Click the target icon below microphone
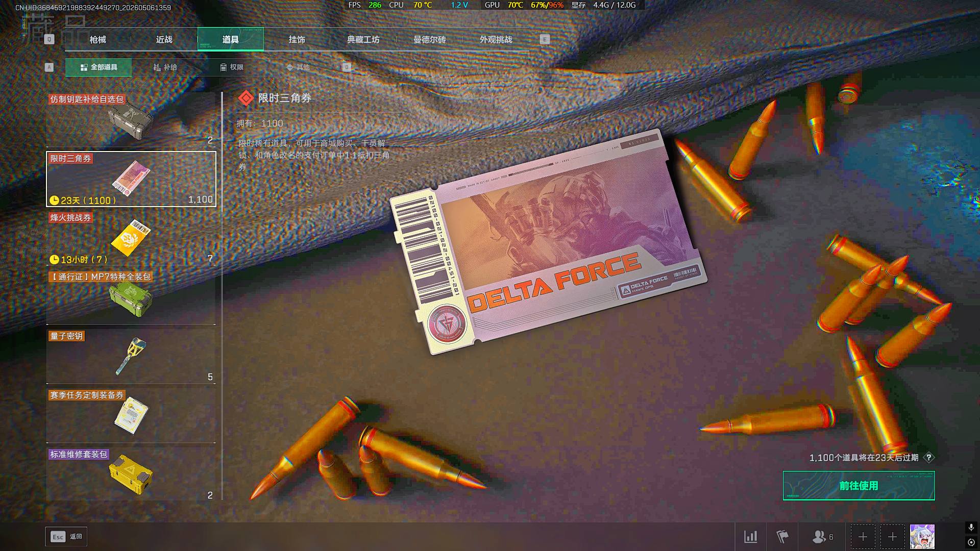The image size is (980, 551). click(971, 542)
